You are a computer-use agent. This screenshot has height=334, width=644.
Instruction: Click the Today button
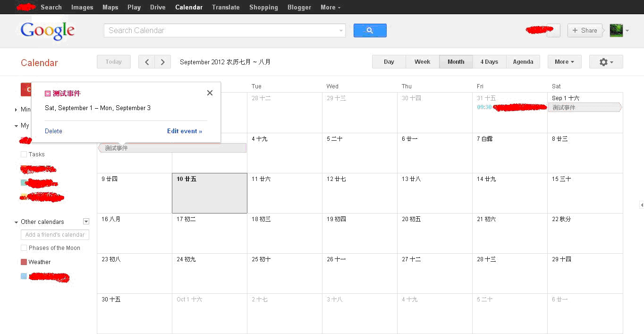(x=113, y=62)
